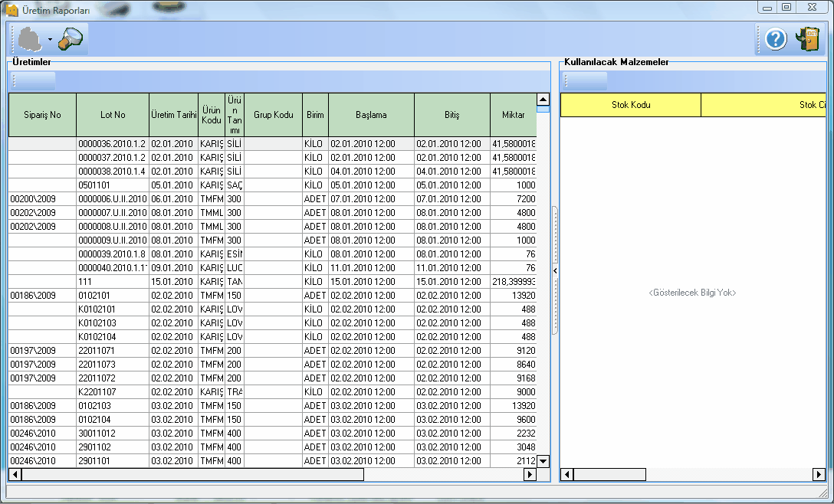Click Başlama cell 11.01.2010 12:00
This screenshot has height=504, width=834.
pos(371,268)
